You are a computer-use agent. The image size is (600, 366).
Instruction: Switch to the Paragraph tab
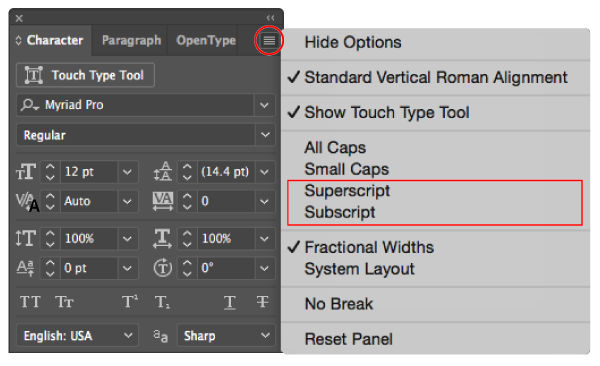(x=131, y=40)
